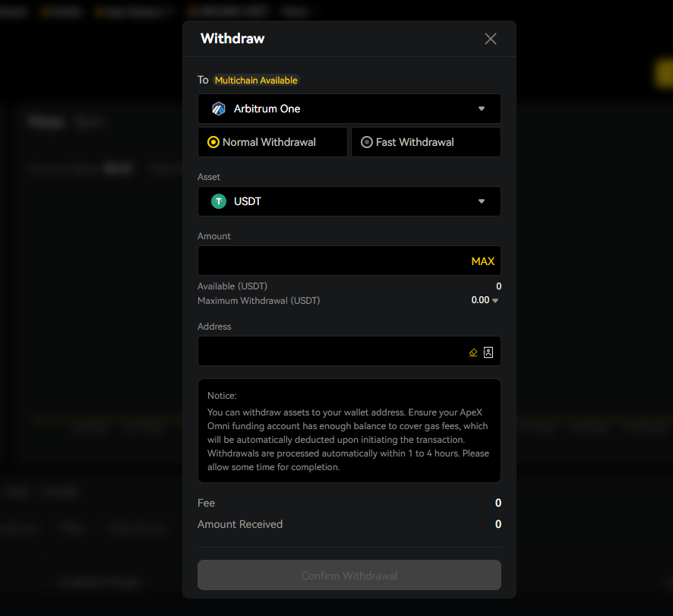Select Normal Withdrawal option
673x616 pixels.
272,142
